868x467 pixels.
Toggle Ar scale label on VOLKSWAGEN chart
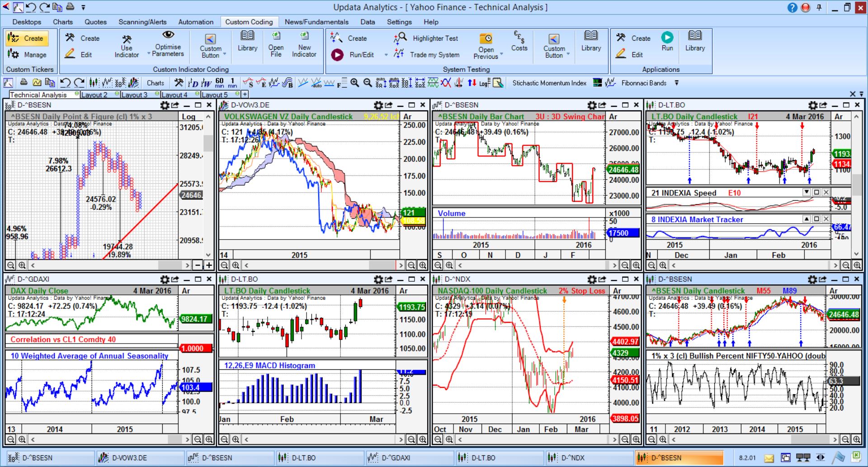407,117
